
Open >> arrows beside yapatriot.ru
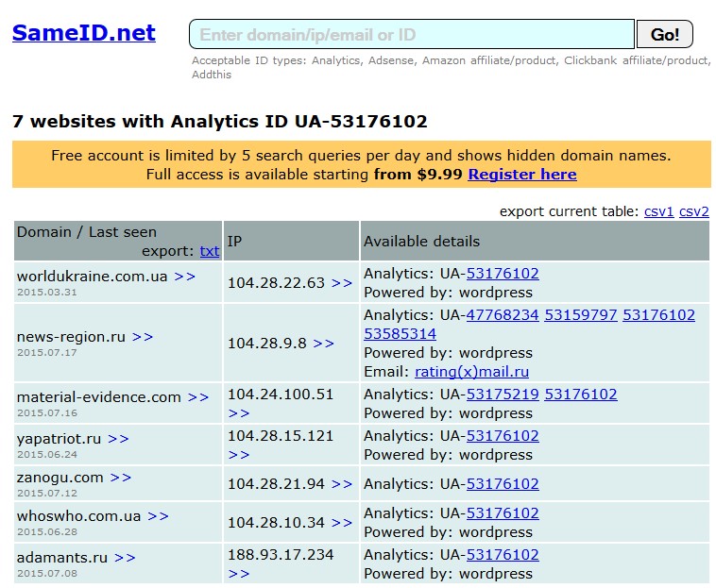pos(118,439)
